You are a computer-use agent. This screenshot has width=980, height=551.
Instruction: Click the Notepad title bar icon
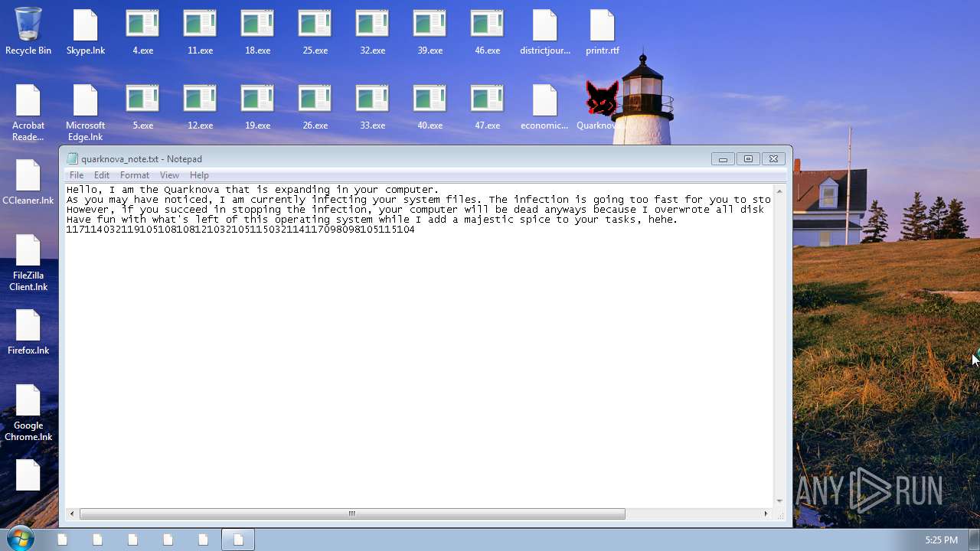73,159
